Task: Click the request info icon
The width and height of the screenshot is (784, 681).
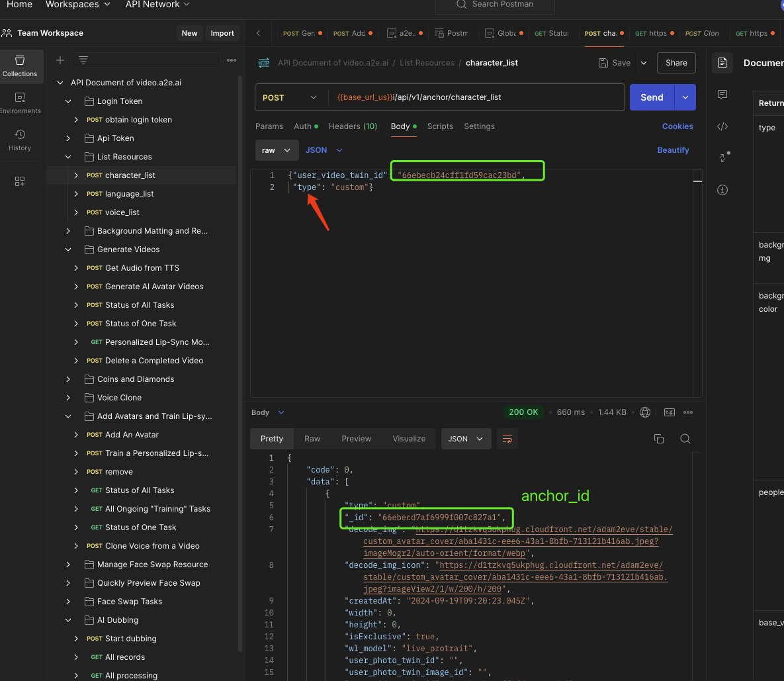Action: click(722, 190)
